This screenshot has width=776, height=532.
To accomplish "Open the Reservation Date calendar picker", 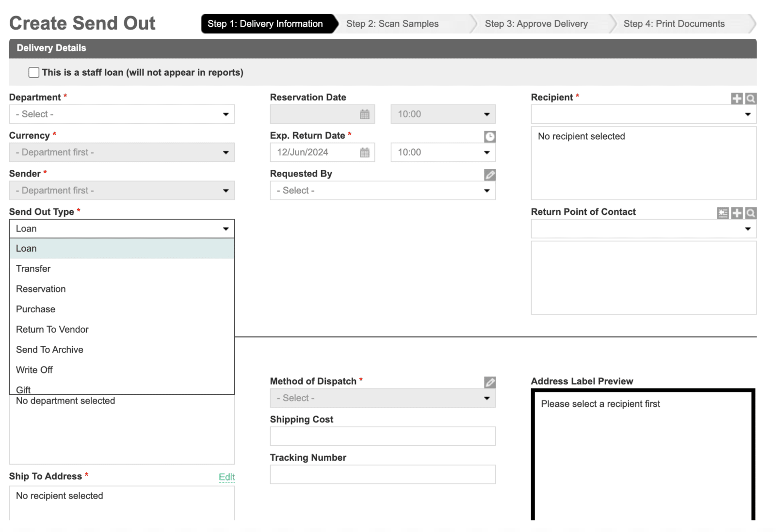I will tap(365, 114).
